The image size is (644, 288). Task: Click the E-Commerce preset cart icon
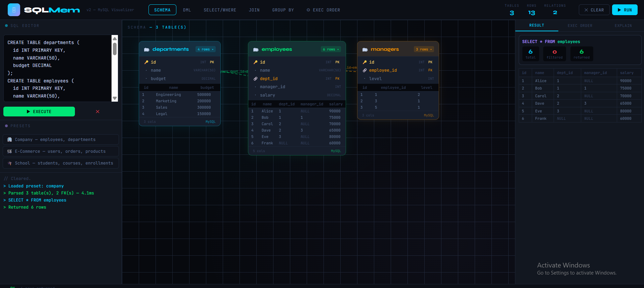10,151
